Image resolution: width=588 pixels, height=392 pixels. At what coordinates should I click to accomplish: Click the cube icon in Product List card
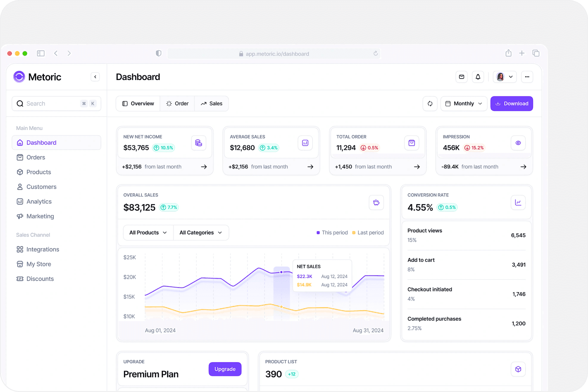point(518,369)
